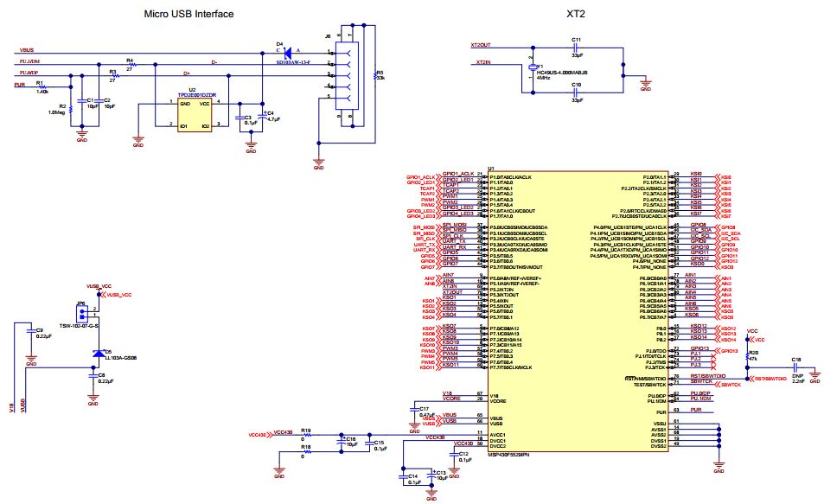
Task: Click the D4 Schottky diode symbol
Action: (288, 51)
